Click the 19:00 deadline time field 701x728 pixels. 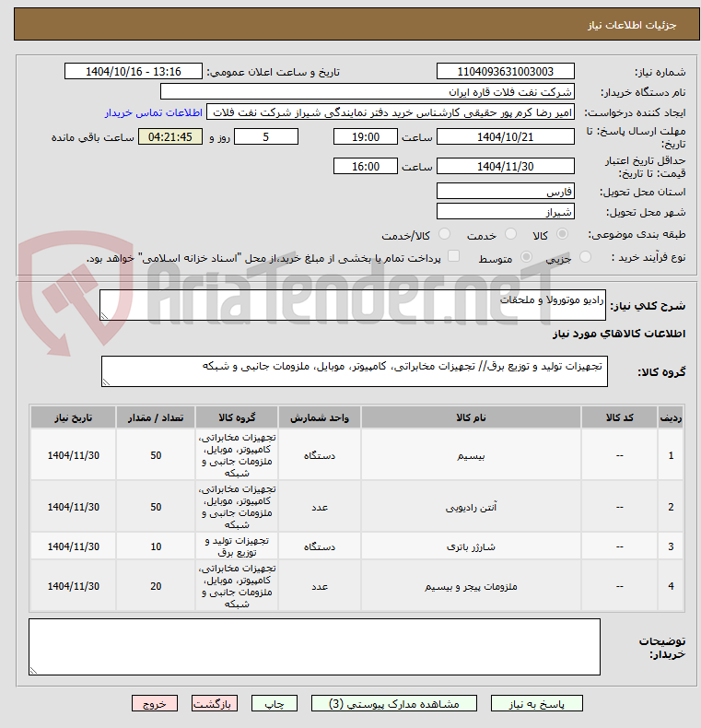click(366, 137)
